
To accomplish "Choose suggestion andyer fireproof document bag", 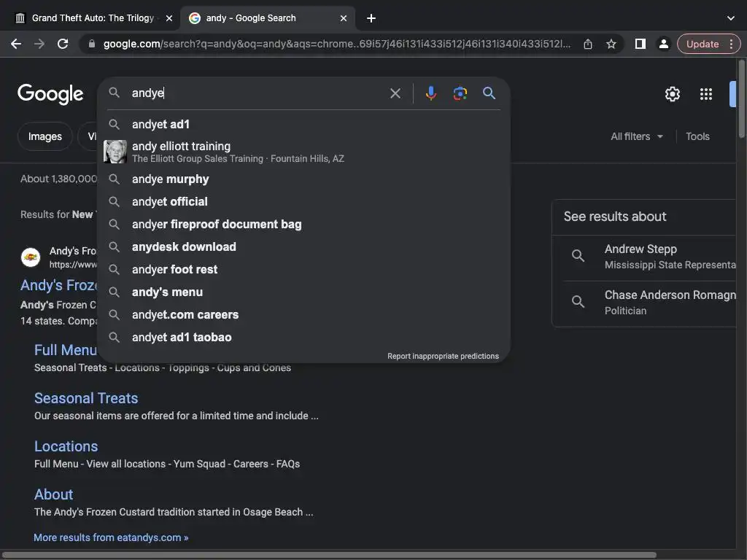I will point(303,225).
